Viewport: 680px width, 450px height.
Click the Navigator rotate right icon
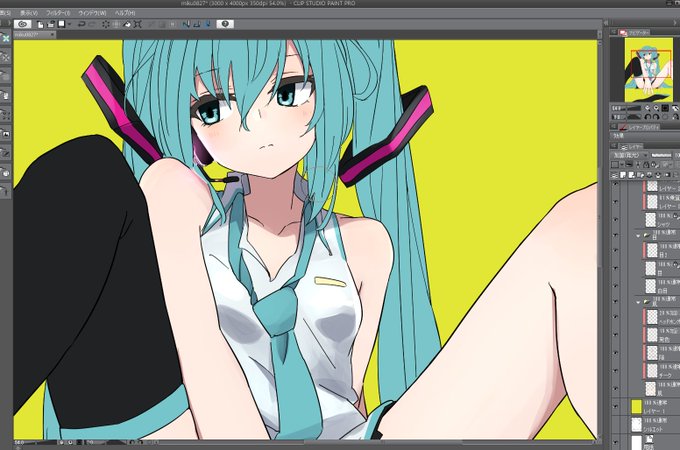tap(657, 117)
